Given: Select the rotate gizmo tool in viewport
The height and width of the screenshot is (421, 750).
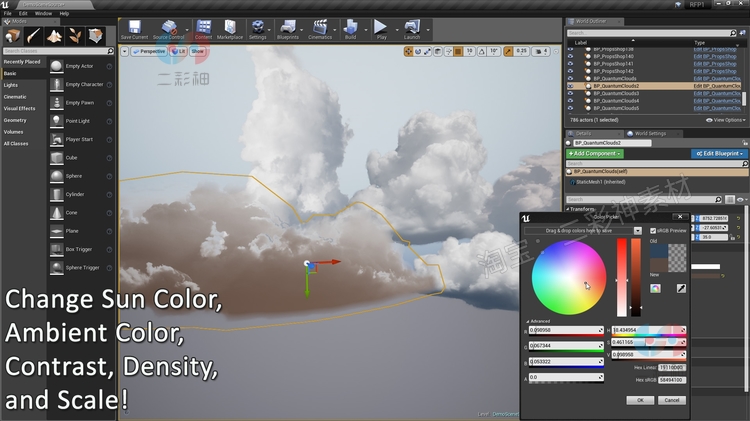Looking at the screenshot, I should tap(418, 51).
